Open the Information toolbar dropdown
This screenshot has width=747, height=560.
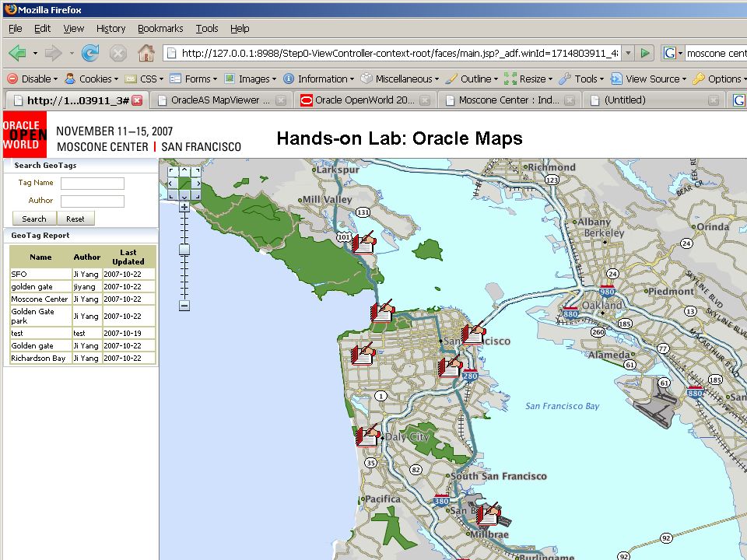(319, 79)
